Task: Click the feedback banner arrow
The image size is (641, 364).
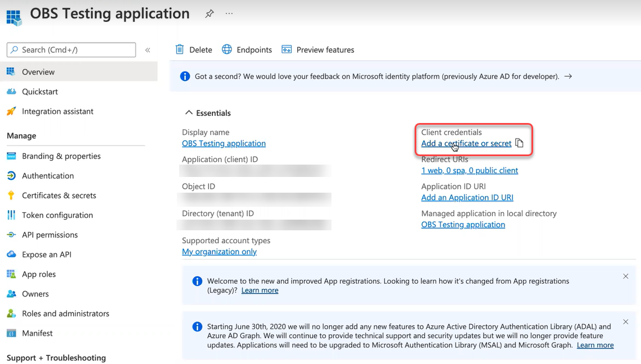Action: click(x=568, y=76)
